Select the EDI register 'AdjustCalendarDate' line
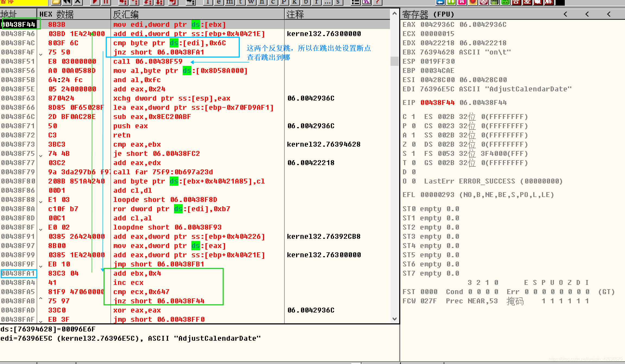625x364 pixels. (487, 89)
